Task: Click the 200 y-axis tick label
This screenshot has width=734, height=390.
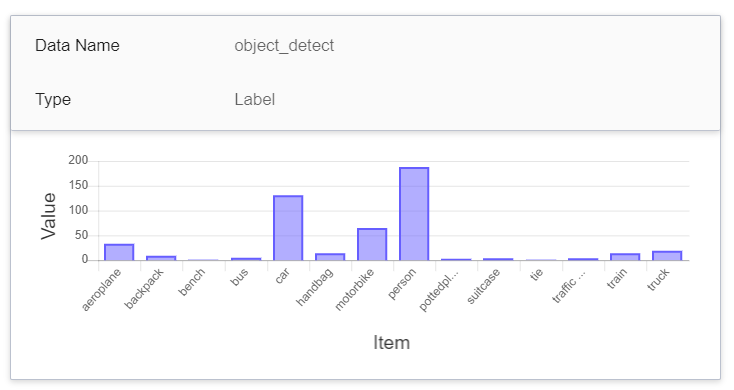Action: pyautogui.click(x=78, y=160)
